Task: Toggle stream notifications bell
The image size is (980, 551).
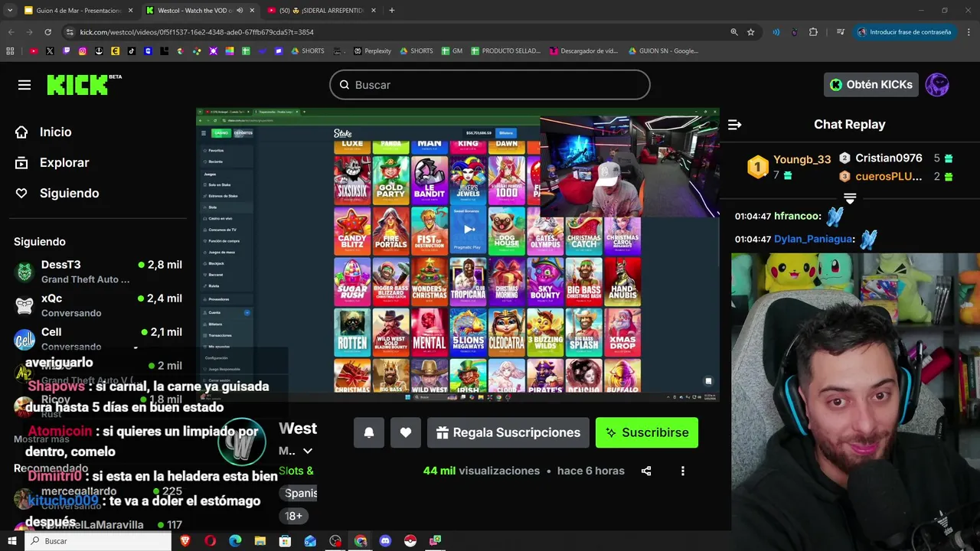Action: point(368,432)
